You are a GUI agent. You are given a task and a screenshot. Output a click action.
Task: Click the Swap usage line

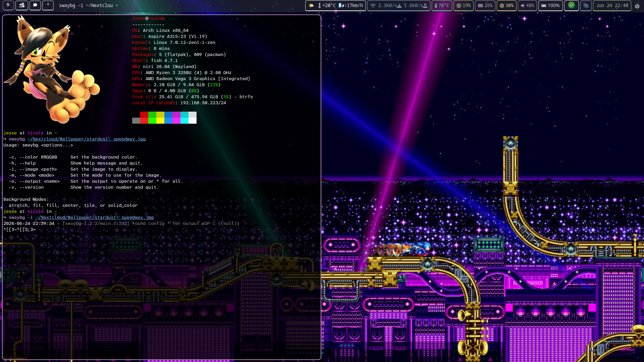pyautogui.click(x=166, y=91)
